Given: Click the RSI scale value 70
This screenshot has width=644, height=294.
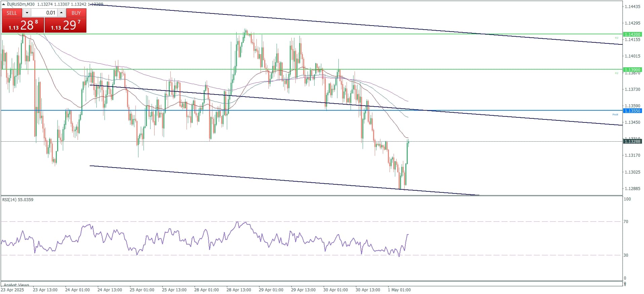Looking at the screenshot, I should pos(626,221).
